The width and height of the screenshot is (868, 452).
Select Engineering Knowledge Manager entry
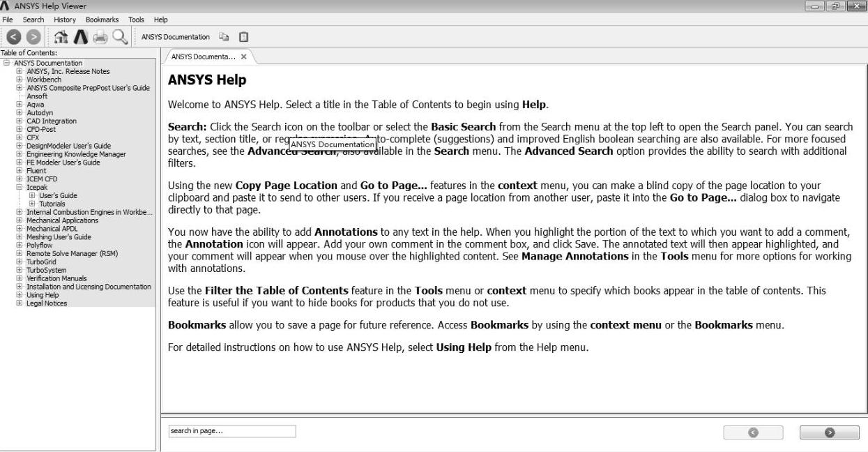pos(77,154)
